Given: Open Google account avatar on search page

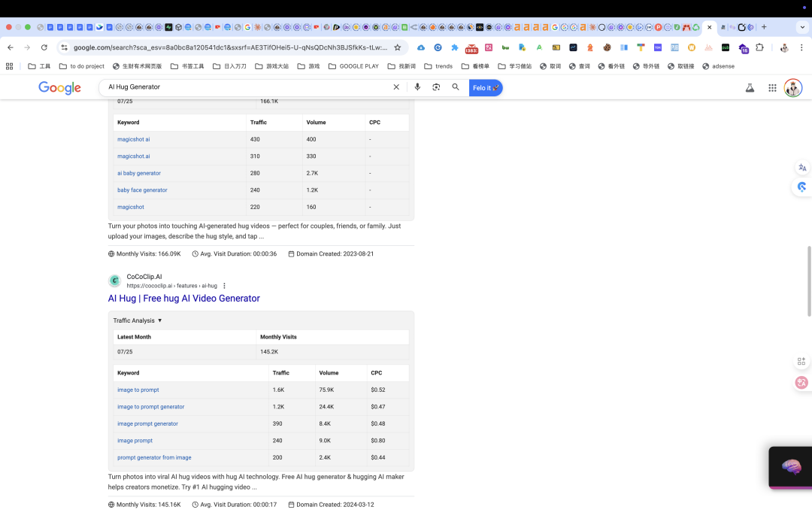Looking at the screenshot, I should (x=793, y=87).
